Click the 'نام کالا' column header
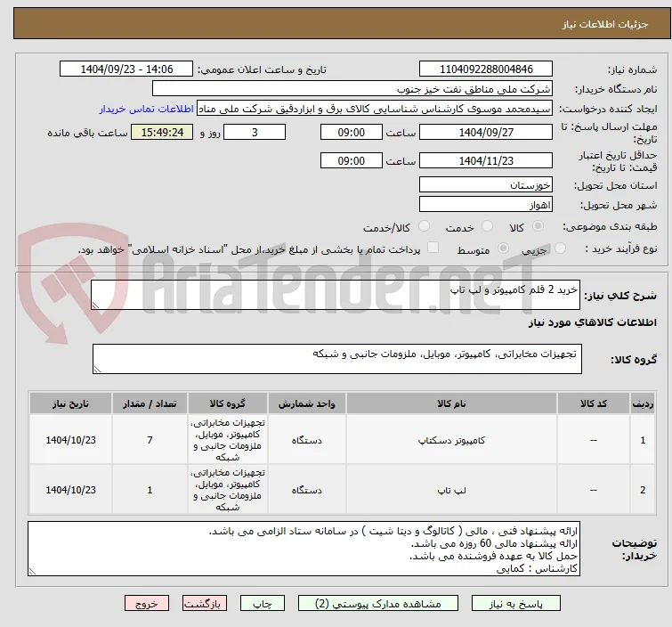 (x=451, y=403)
